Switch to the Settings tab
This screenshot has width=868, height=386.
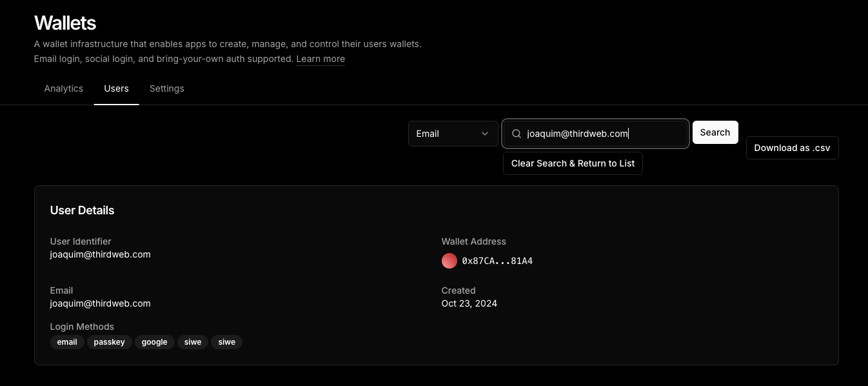pyautogui.click(x=166, y=88)
